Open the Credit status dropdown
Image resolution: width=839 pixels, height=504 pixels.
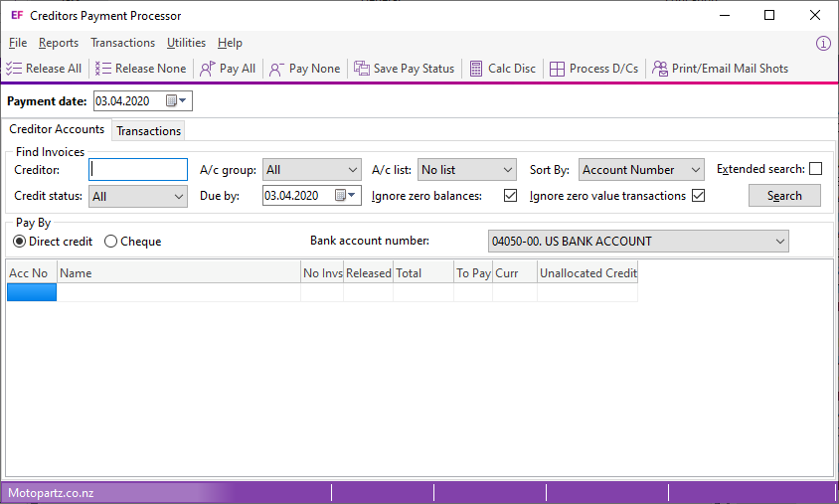coord(138,197)
